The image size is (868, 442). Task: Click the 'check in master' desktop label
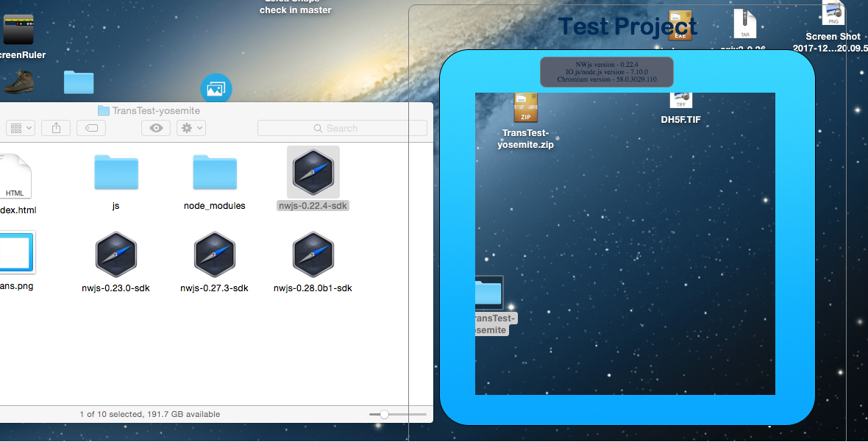tap(296, 10)
